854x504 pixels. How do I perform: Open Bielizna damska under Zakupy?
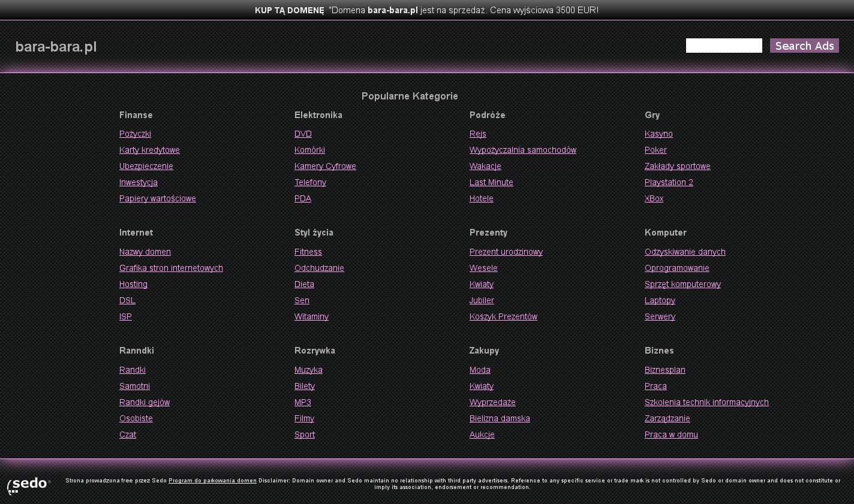(x=500, y=418)
